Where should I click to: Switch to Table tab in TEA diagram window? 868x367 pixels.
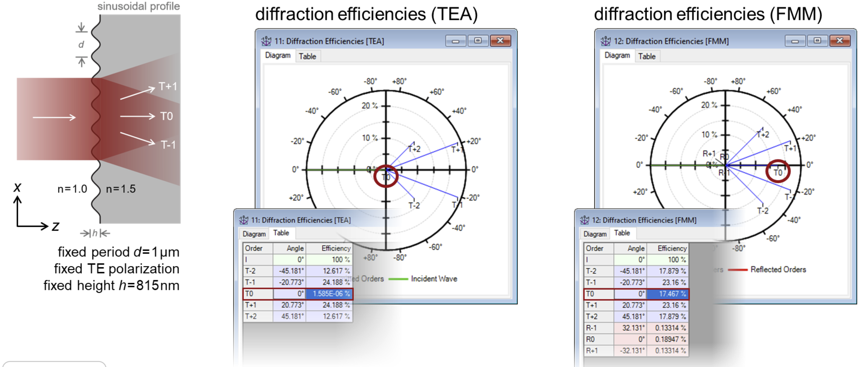coord(307,56)
